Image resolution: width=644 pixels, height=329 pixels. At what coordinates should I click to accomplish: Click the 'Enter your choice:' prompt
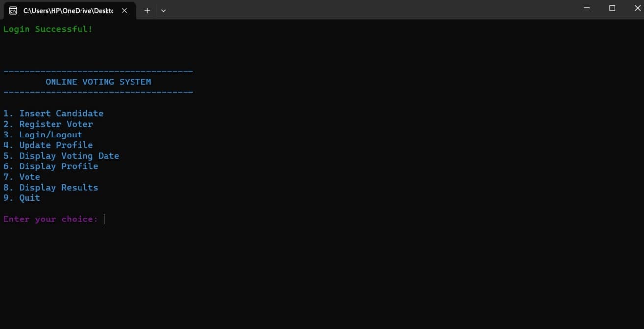pos(51,219)
